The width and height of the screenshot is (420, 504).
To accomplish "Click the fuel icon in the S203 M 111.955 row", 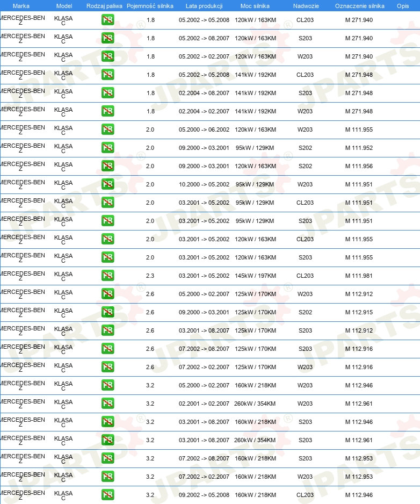I will (x=107, y=257).
